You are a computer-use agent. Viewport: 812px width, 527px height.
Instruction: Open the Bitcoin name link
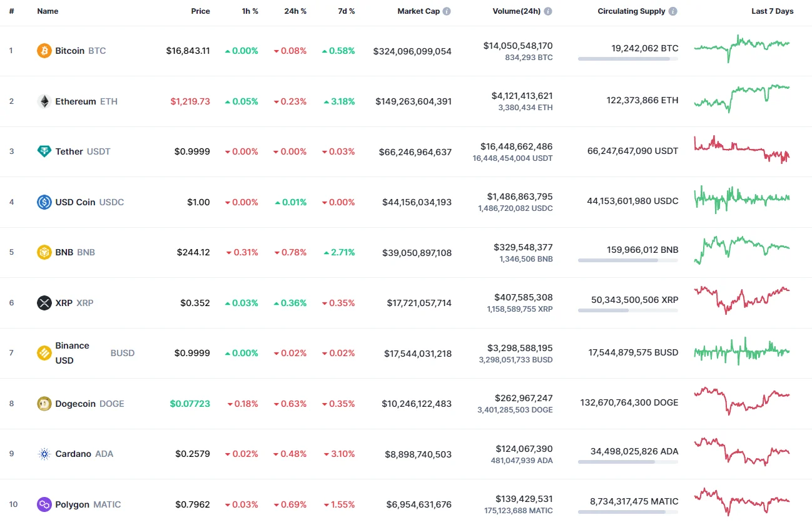69,51
